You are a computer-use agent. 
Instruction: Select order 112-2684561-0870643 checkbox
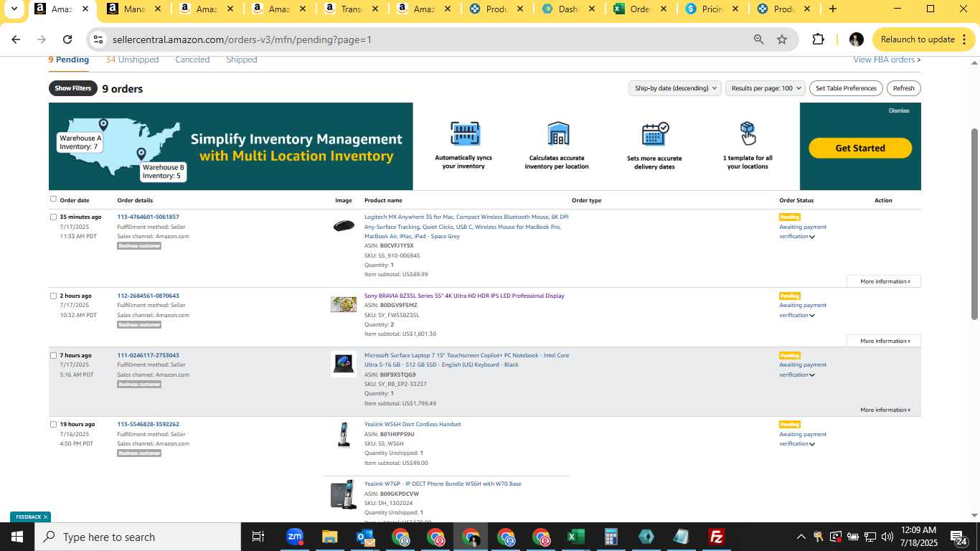[x=53, y=296]
